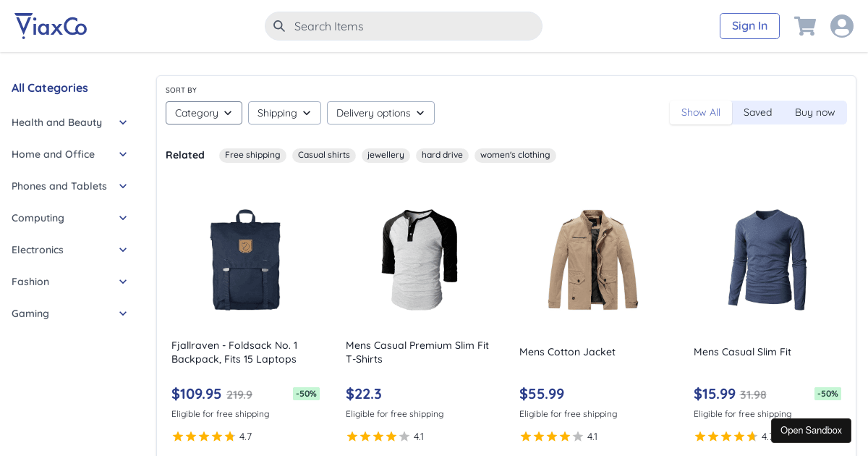Click the fifth star on the Fjallraven backpack rating
Image resolution: width=868 pixels, height=456 pixels.
point(230,436)
